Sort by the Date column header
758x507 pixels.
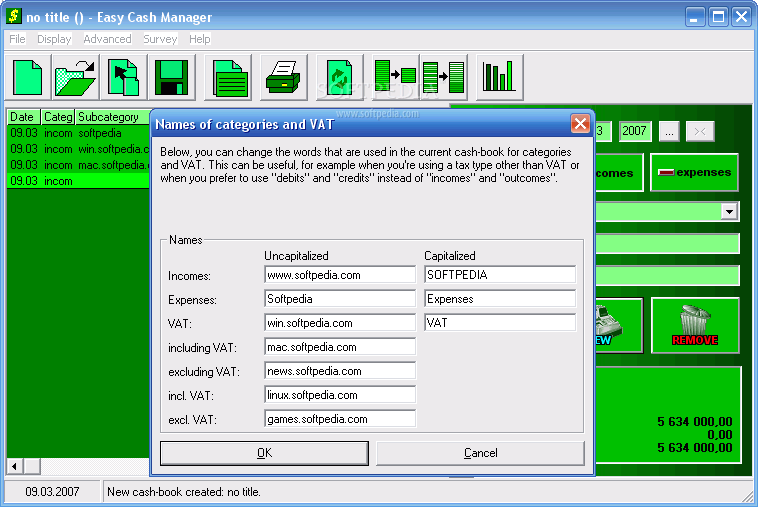pos(23,117)
